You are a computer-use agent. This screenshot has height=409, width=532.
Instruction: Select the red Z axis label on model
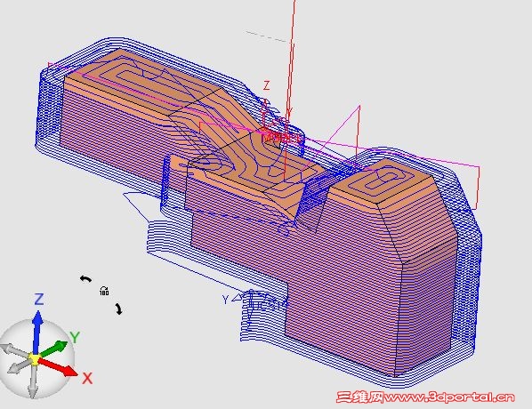267,85
